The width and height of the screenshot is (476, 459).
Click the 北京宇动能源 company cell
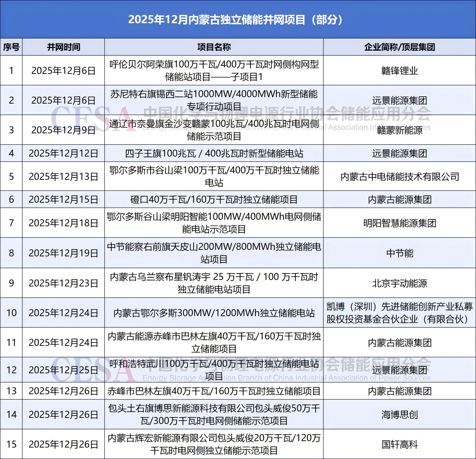click(x=399, y=283)
